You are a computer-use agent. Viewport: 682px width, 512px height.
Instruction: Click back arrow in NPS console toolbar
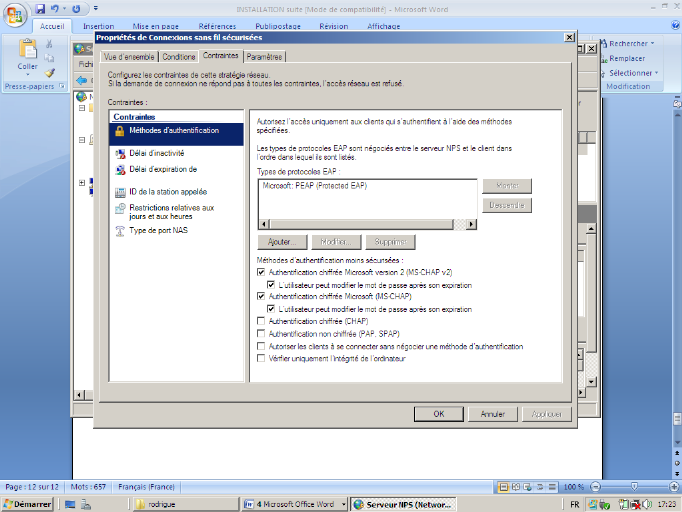click(x=81, y=80)
